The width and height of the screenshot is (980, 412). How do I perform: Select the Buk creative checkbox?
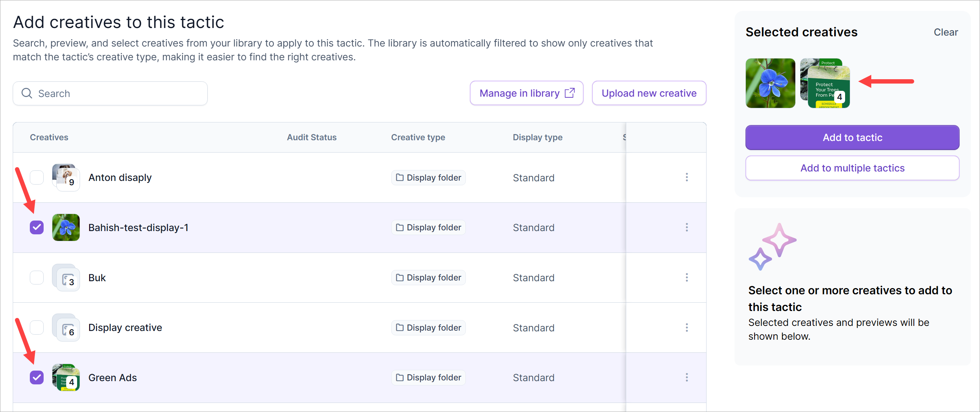[x=36, y=278]
